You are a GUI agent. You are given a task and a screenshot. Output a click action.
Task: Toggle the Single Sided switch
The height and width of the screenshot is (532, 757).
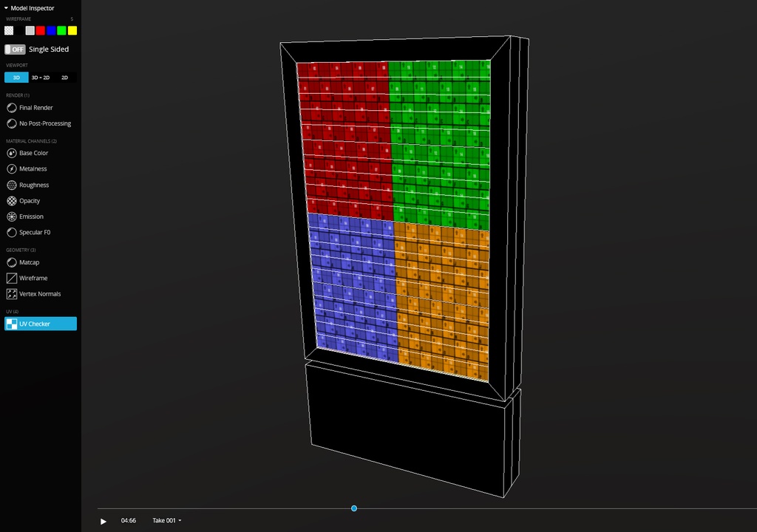[x=15, y=50]
